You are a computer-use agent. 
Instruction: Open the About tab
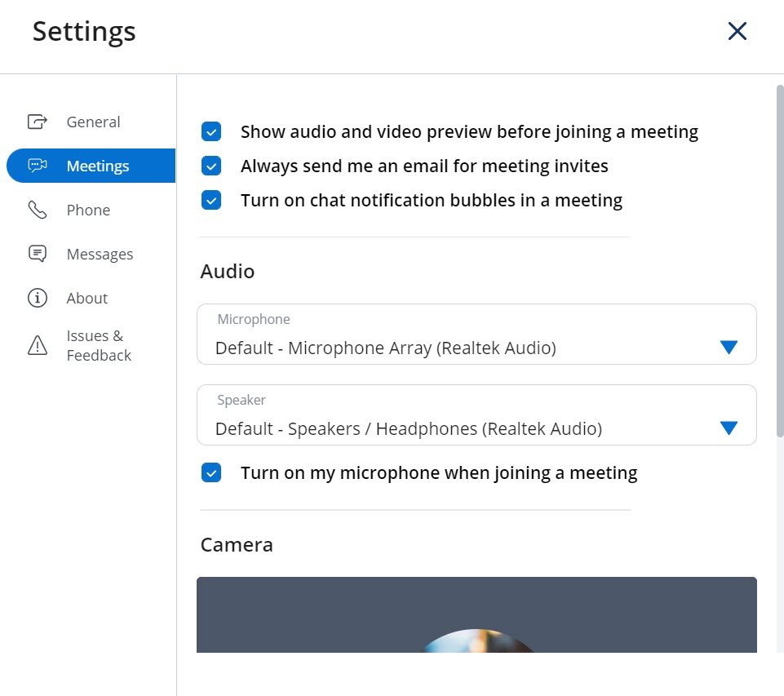tap(91, 298)
